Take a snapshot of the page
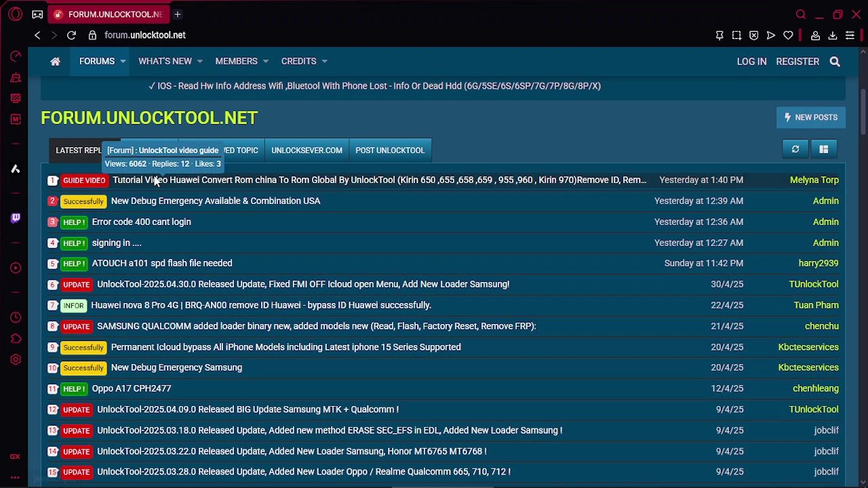This screenshot has height=488, width=868. tap(736, 35)
